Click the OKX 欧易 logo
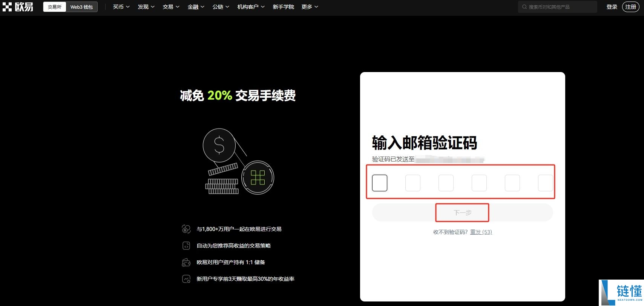 (x=18, y=7)
